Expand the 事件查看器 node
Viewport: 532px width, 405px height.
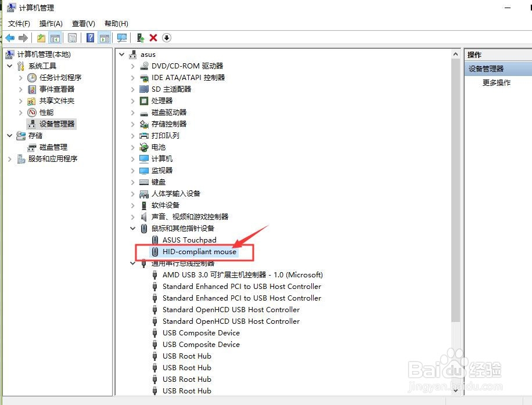(20, 89)
